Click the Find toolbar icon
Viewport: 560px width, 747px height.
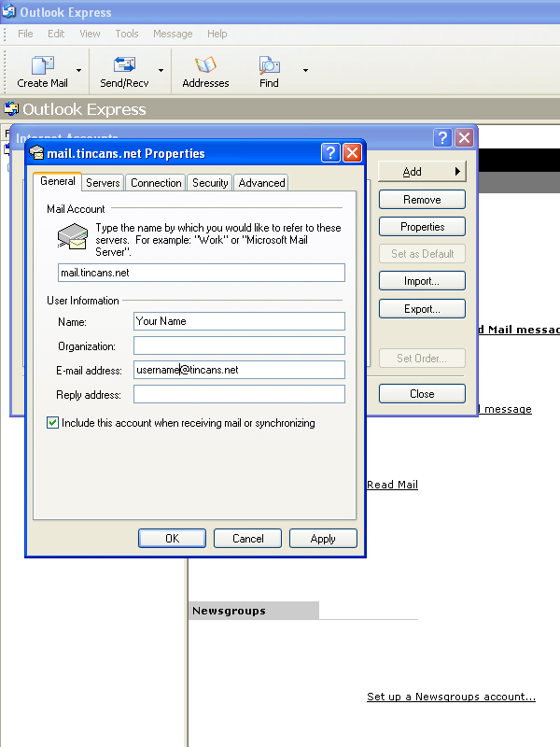click(x=269, y=65)
